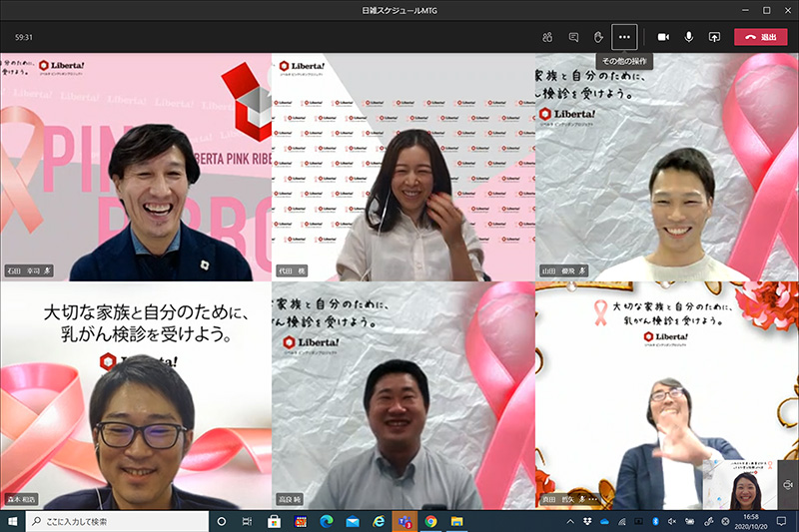Click the camera switch icon beside self-preview
The image size is (799, 532).
[x=788, y=485]
